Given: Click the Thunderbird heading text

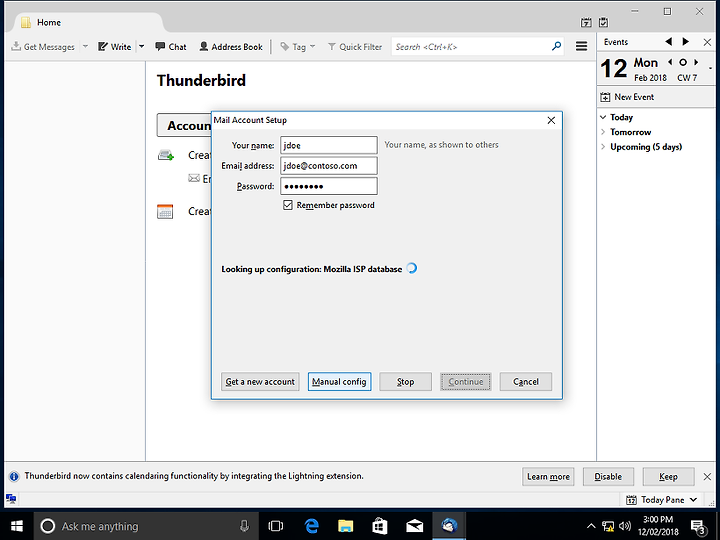Looking at the screenshot, I should point(202,81).
